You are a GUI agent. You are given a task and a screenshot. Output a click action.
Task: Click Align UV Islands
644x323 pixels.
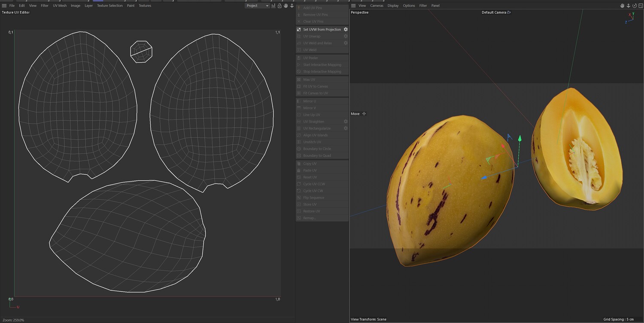tap(322, 135)
